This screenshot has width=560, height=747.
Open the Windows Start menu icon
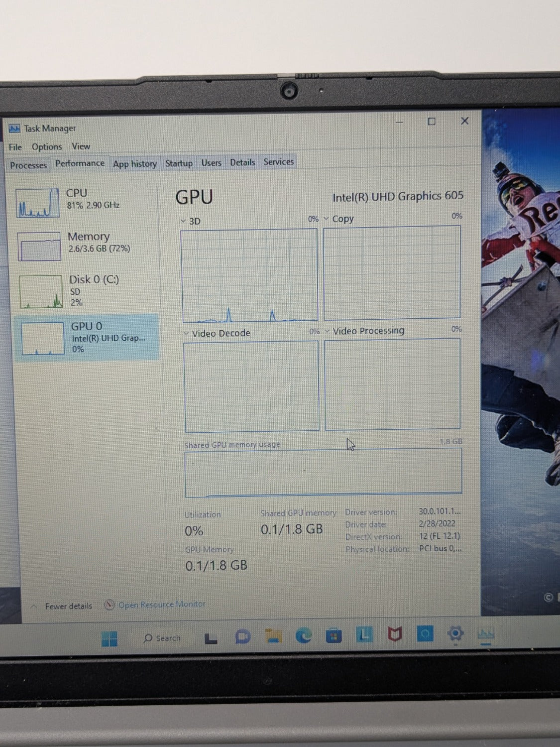[x=109, y=638]
